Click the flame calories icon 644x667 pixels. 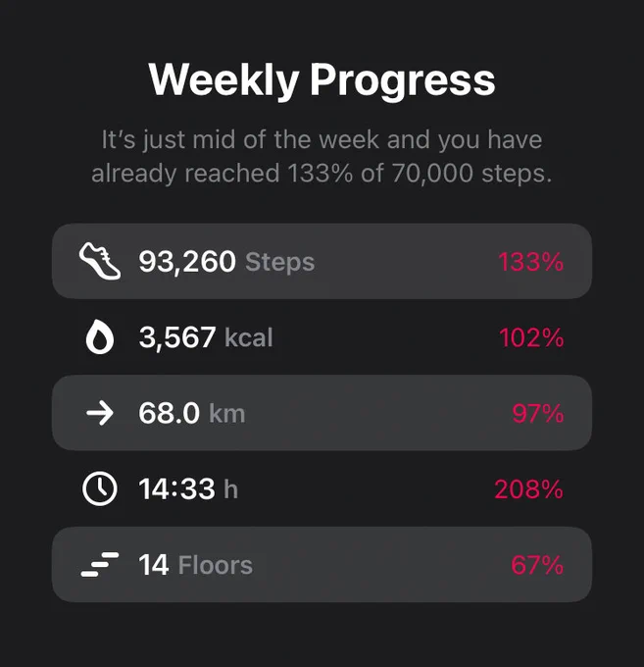pyautogui.click(x=100, y=336)
